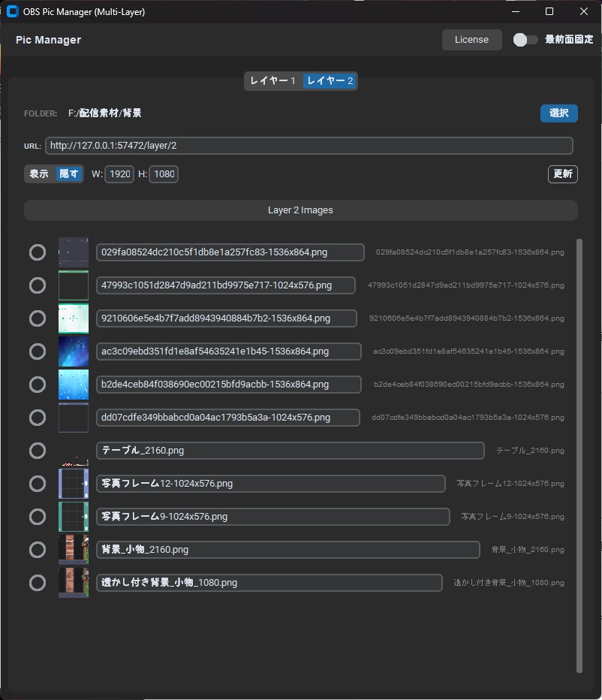
Task: Select radio button for b2de4ceb84f0 image
Action: point(38,385)
